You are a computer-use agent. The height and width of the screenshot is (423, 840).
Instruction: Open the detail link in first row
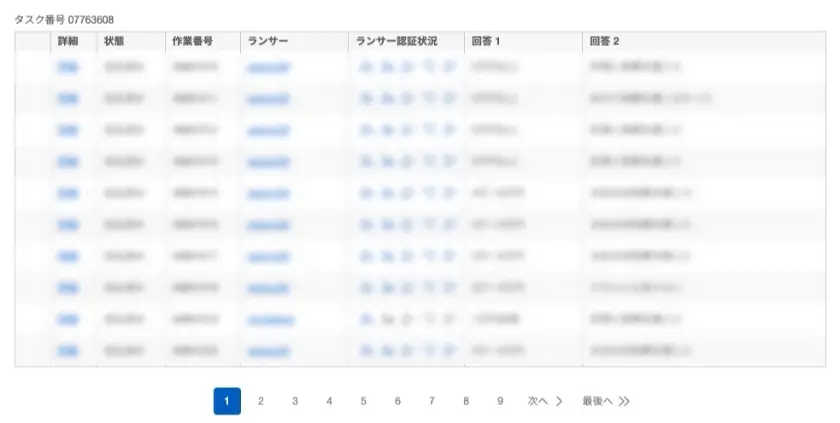(68, 67)
